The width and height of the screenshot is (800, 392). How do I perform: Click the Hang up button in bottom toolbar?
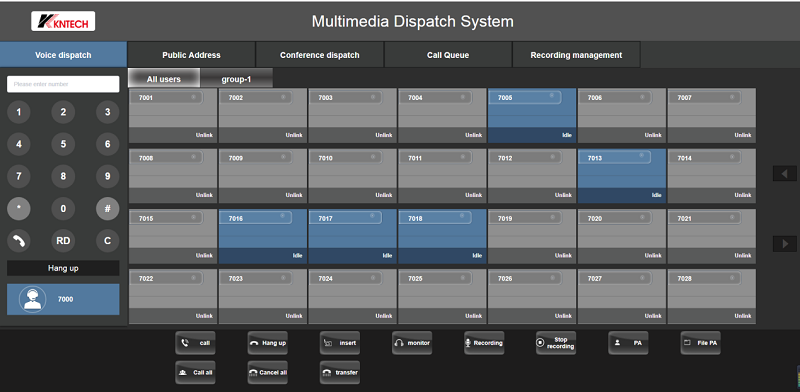click(x=268, y=343)
